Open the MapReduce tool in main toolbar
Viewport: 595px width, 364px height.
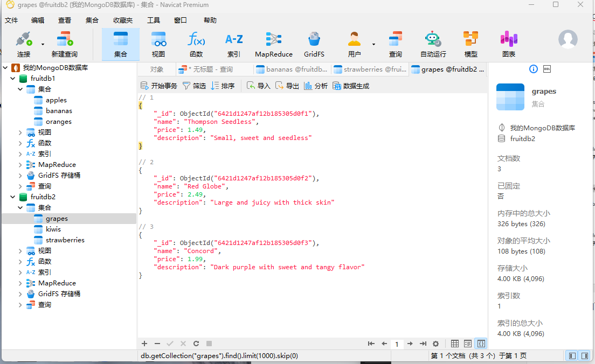pos(274,44)
